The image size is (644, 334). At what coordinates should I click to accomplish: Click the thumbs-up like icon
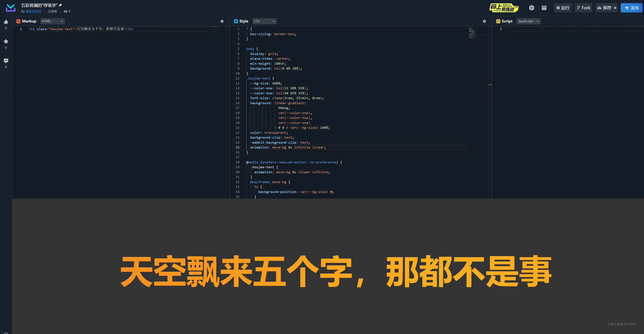click(6, 22)
